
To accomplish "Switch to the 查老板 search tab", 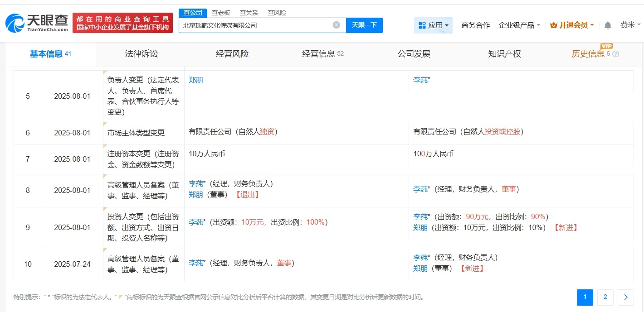I will pos(220,12).
